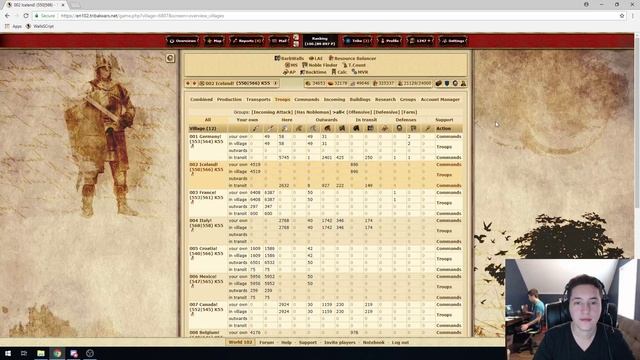Run the MVR quickbar script

tap(360, 72)
